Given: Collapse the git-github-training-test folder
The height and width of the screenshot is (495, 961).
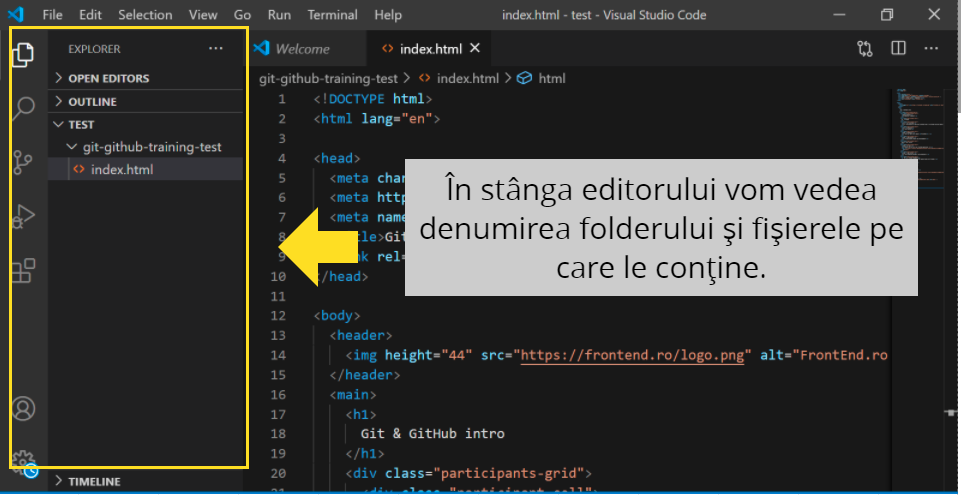Looking at the screenshot, I should tap(146, 147).
